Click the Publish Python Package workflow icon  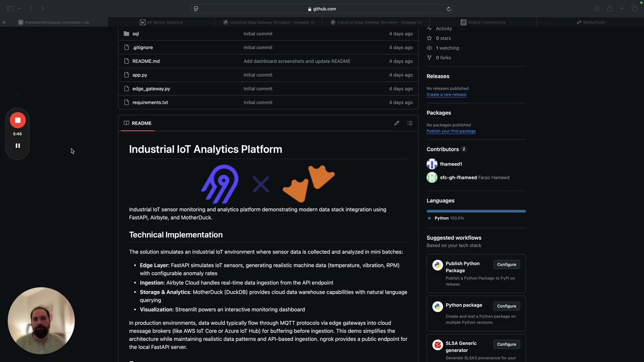[x=438, y=265]
